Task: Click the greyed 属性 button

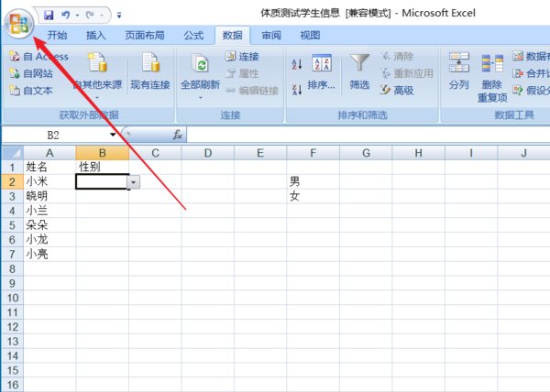Action: click(242, 73)
